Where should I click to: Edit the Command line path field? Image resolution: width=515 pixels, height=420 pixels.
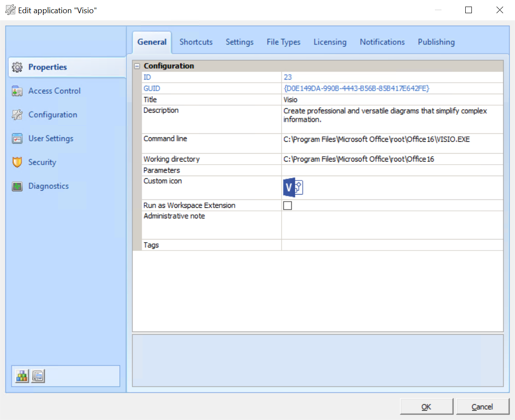392,143
